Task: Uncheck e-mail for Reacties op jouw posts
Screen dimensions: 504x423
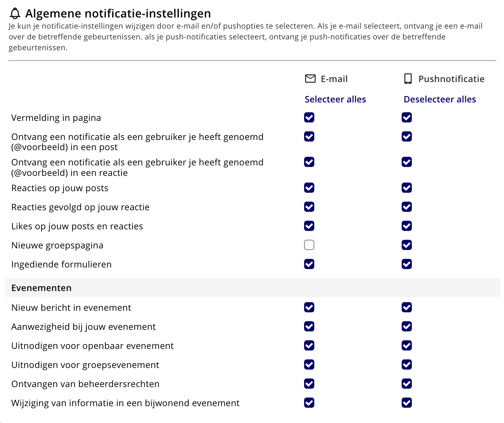Action: tap(309, 188)
